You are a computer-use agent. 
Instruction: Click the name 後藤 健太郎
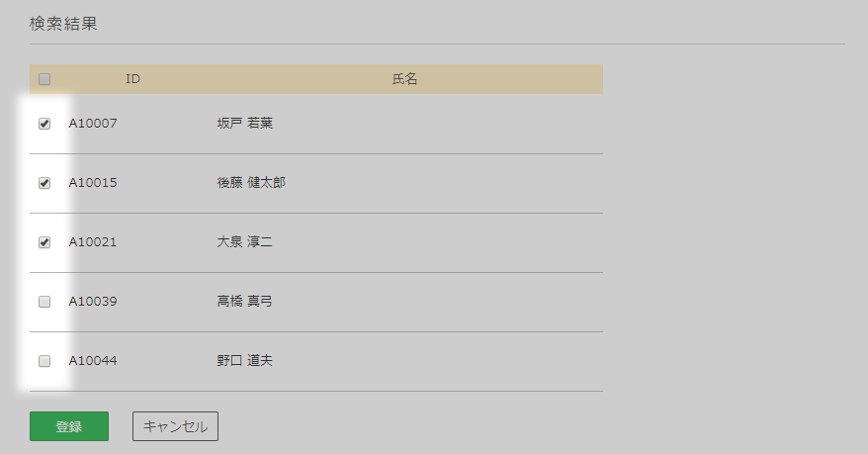click(x=251, y=182)
